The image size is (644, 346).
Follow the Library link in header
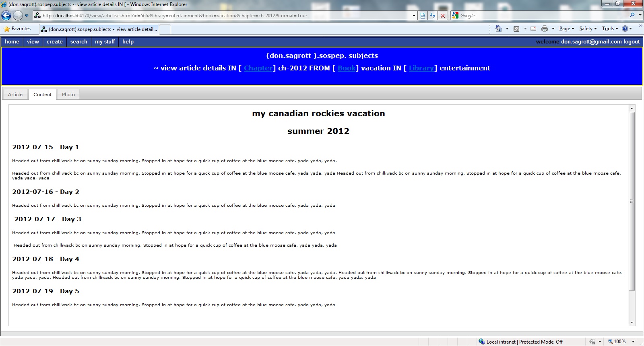[x=421, y=68]
